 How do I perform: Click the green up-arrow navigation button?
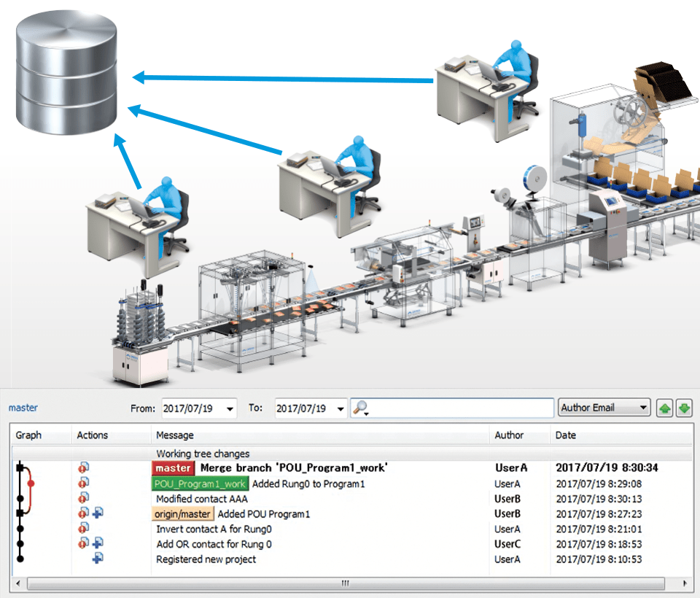(665, 408)
